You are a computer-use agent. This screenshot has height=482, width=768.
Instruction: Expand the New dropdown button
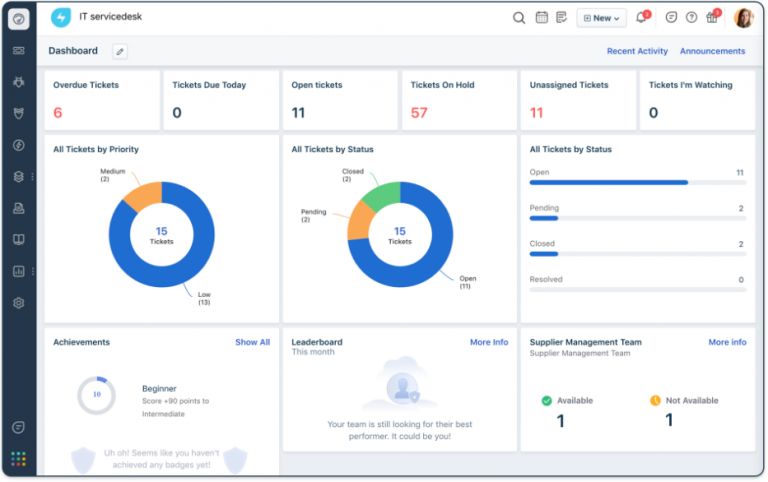[x=601, y=18]
